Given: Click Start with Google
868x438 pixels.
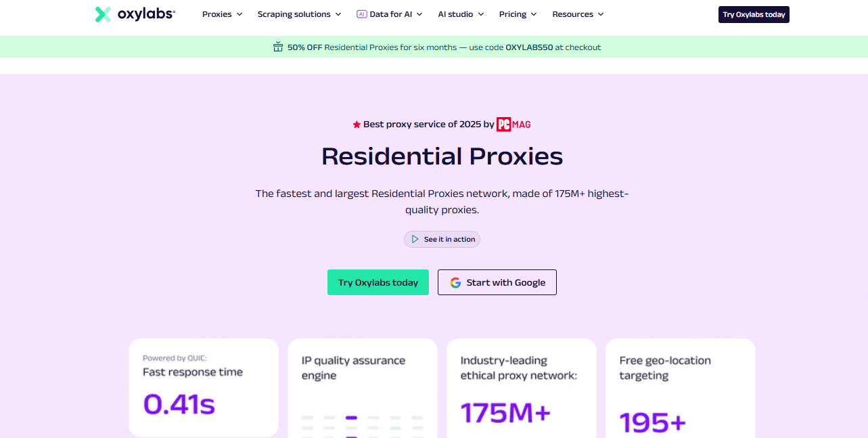Looking at the screenshot, I should [497, 282].
